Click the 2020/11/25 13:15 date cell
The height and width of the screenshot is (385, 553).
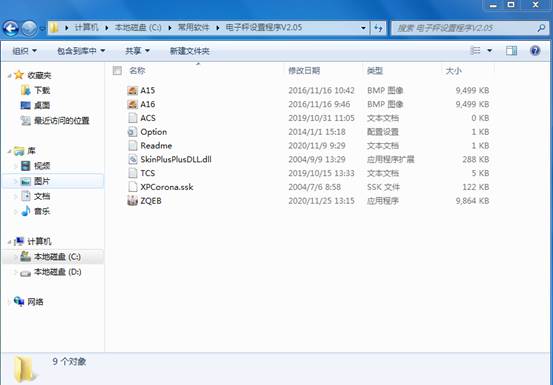(321, 201)
